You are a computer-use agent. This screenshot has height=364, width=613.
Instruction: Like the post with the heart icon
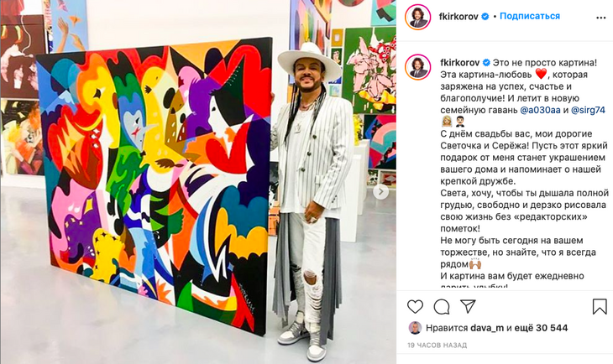[x=415, y=307]
